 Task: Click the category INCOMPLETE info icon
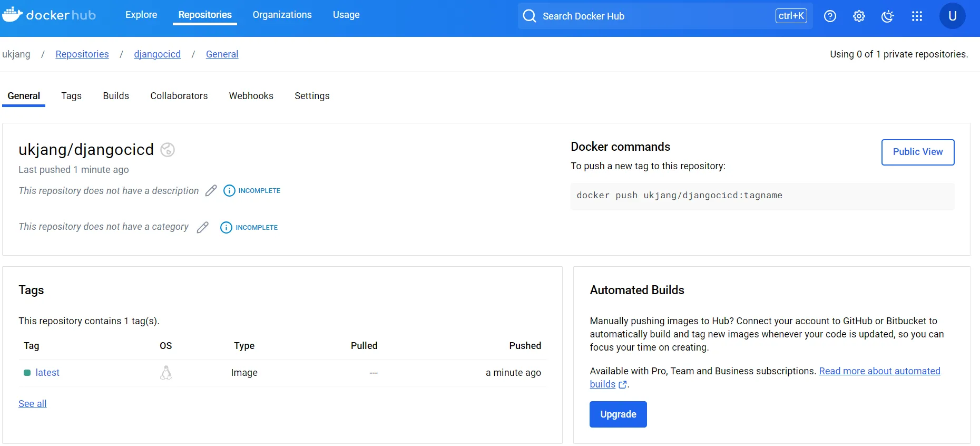(226, 227)
